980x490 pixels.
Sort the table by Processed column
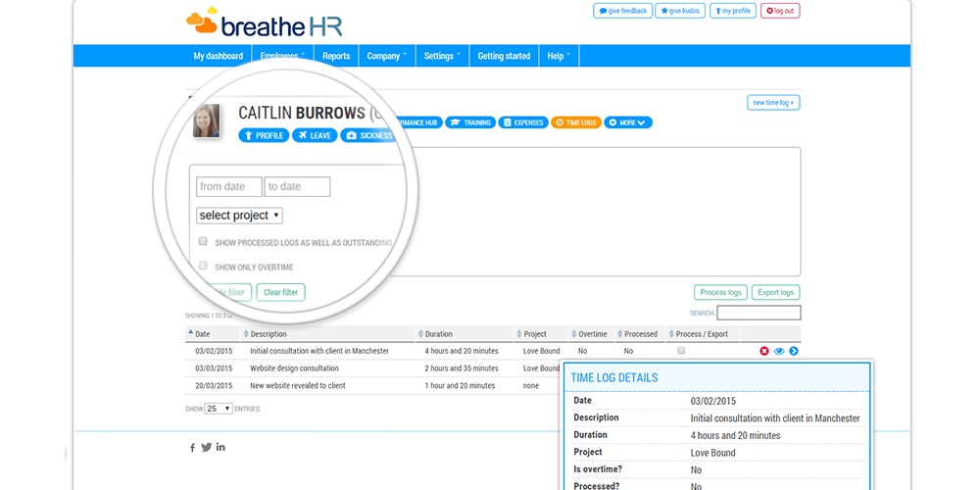tap(641, 334)
